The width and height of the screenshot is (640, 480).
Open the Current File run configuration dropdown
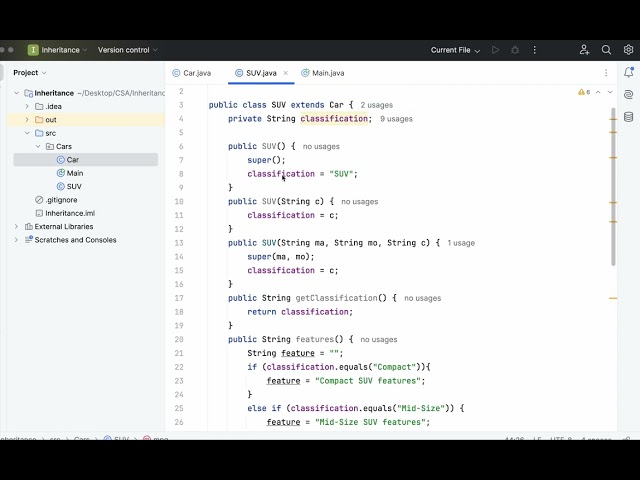click(x=455, y=50)
